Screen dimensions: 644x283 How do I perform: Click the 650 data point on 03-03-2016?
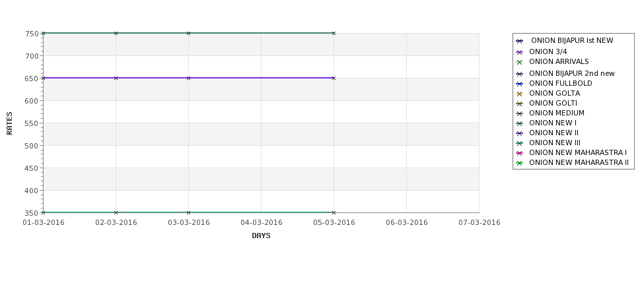(188, 78)
